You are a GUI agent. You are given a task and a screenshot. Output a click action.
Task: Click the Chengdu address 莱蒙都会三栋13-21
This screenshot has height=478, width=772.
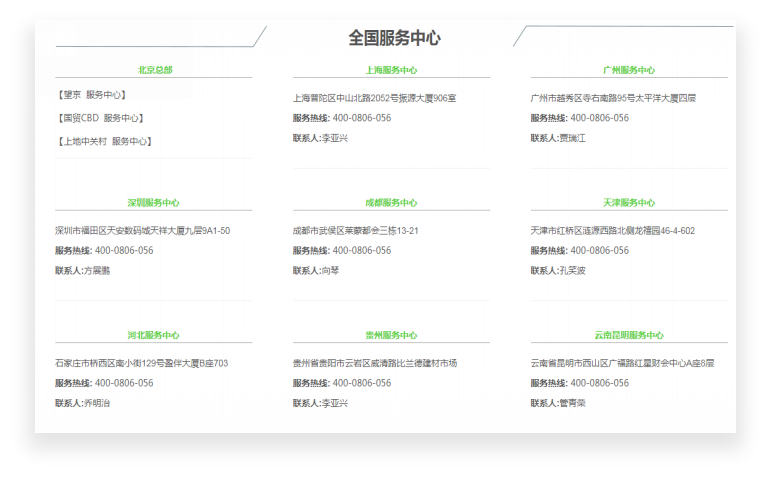pyautogui.click(x=380, y=231)
